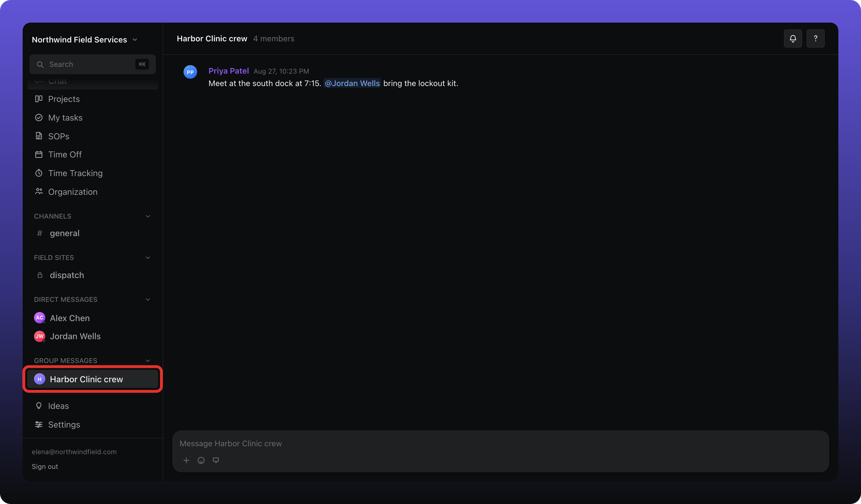Click the Priya Patel sender name
This screenshot has width=861, height=504.
pyautogui.click(x=229, y=71)
